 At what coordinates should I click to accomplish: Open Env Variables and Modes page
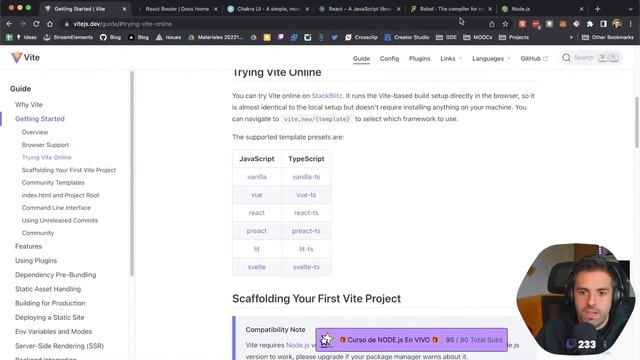pos(53,331)
